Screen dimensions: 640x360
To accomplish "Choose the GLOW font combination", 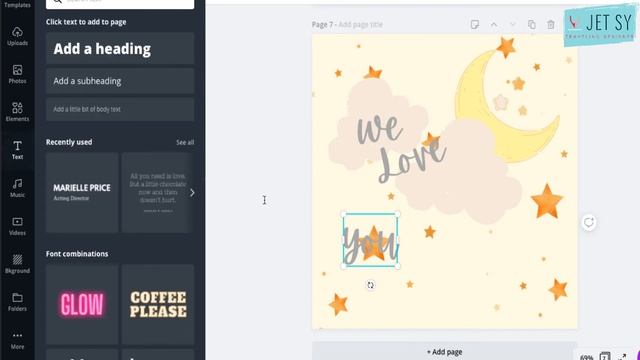I will (82, 304).
